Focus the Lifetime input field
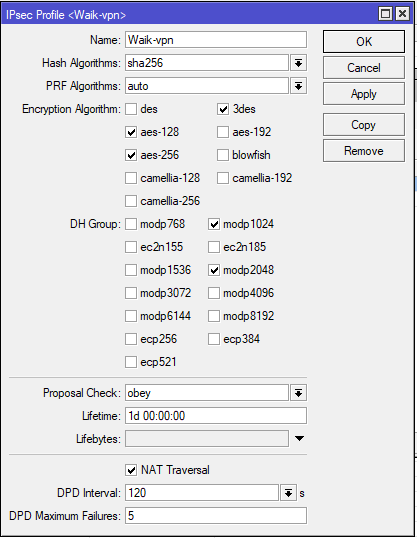Viewport: 417px width, 538px height. coord(216,416)
